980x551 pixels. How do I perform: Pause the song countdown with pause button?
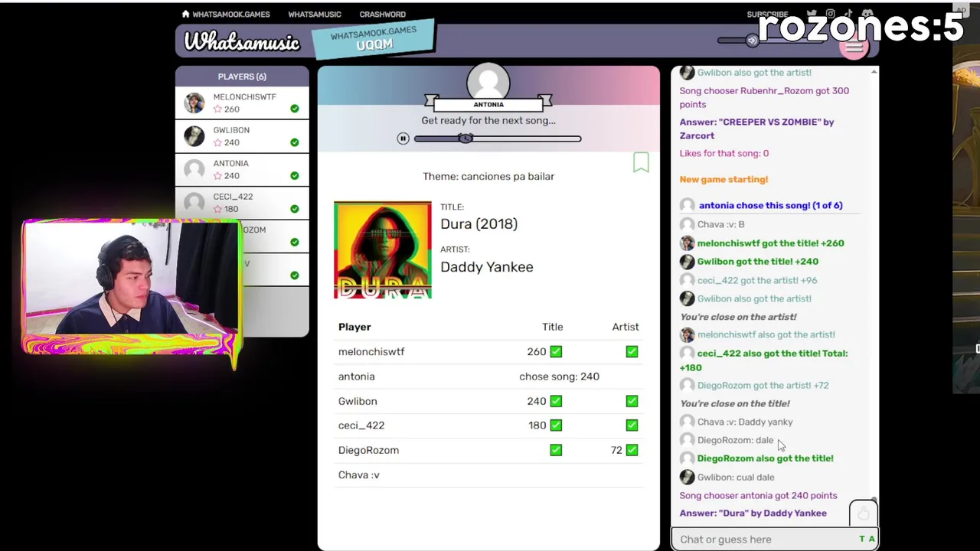pyautogui.click(x=403, y=139)
